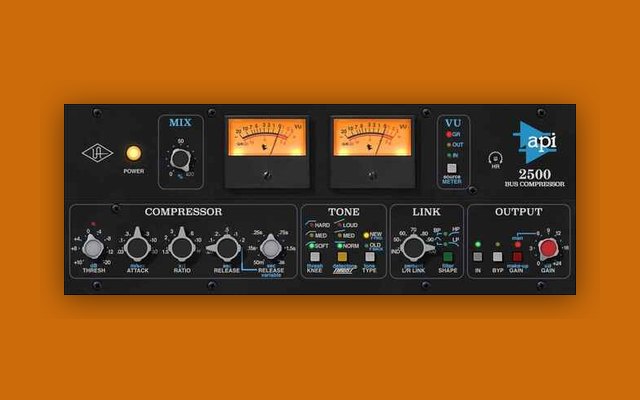Viewport: 640px width, 400px height.
Task: Click the 2500 model number text
Action: tap(535, 175)
